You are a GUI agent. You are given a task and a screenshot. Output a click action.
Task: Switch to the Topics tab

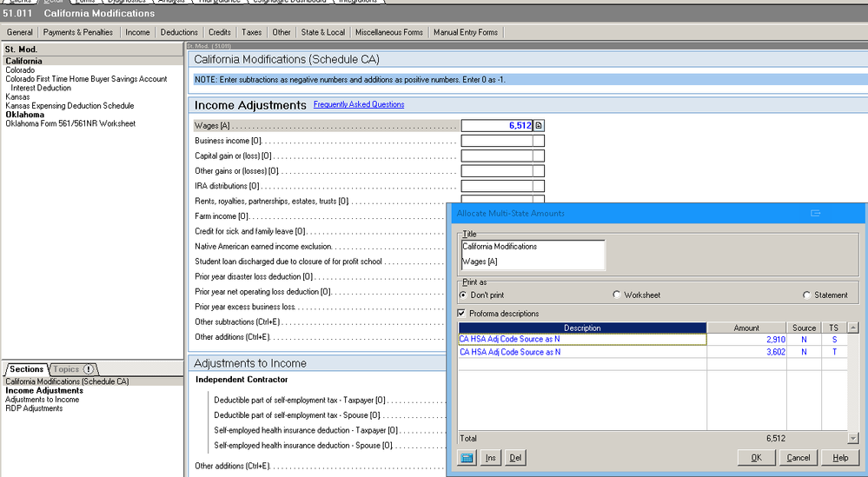pos(66,369)
